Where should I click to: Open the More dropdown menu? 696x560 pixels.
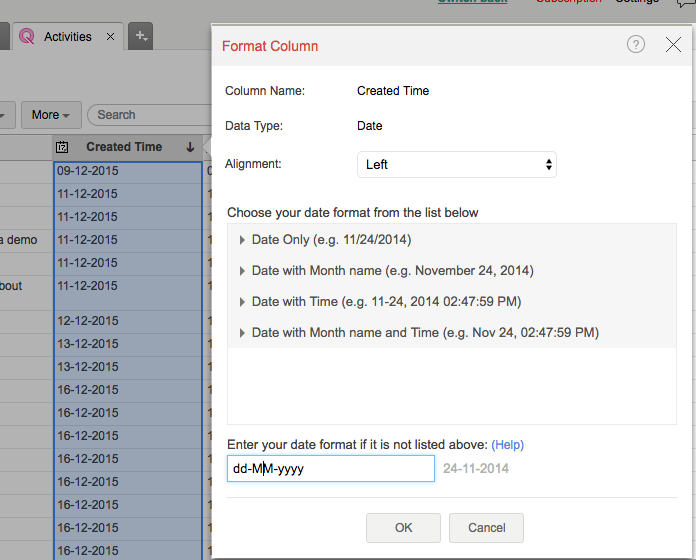51,115
